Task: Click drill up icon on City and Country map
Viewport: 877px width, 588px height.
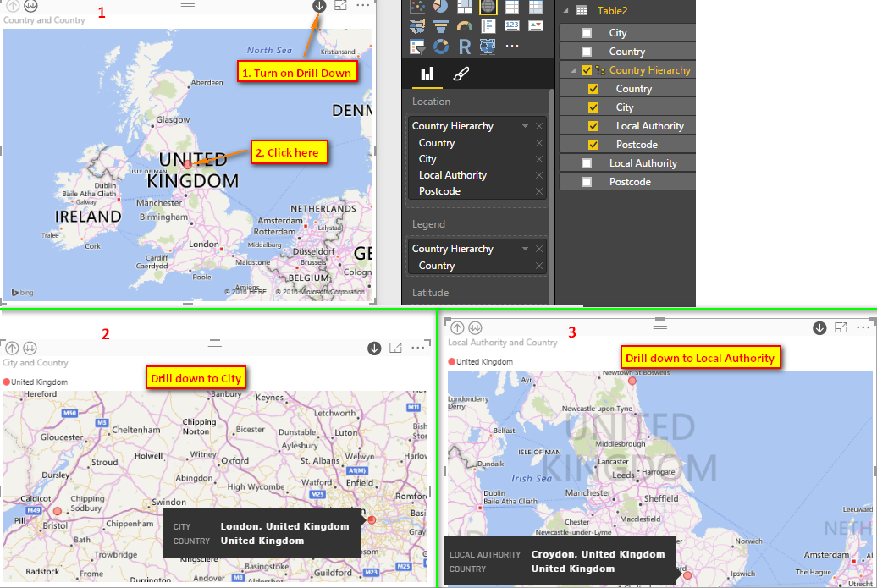Action: pos(13,349)
